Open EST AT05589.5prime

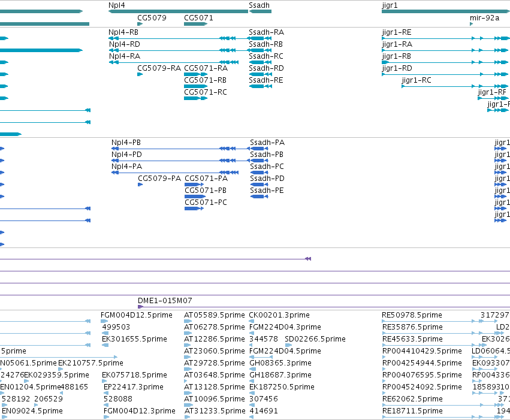click(215, 315)
